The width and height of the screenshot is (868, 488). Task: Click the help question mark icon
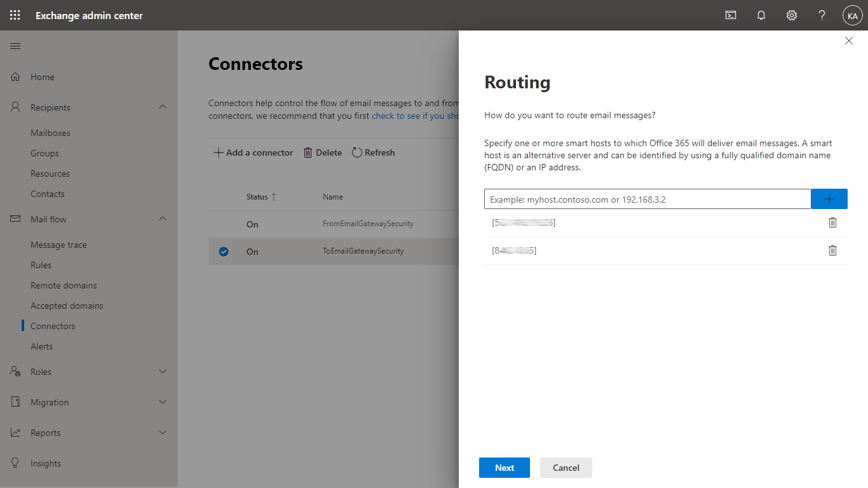coord(822,15)
